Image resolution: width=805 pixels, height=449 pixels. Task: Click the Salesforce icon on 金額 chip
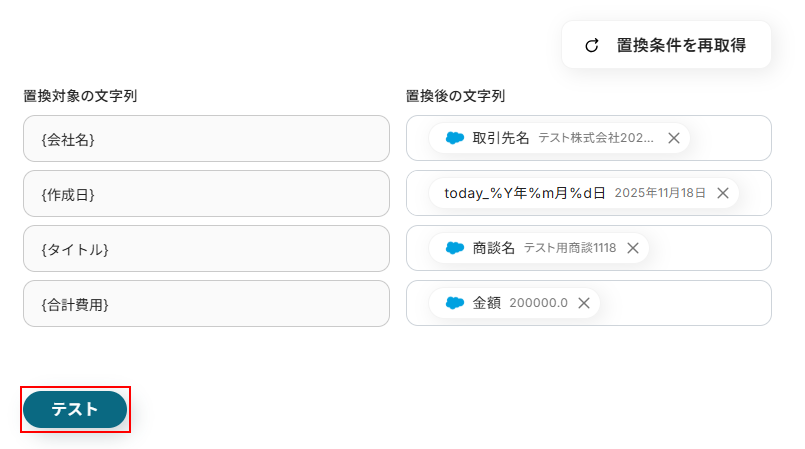(x=455, y=303)
